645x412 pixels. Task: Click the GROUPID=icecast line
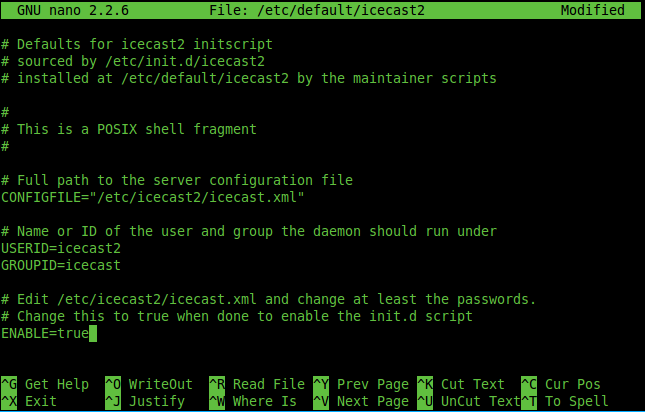click(60, 265)
